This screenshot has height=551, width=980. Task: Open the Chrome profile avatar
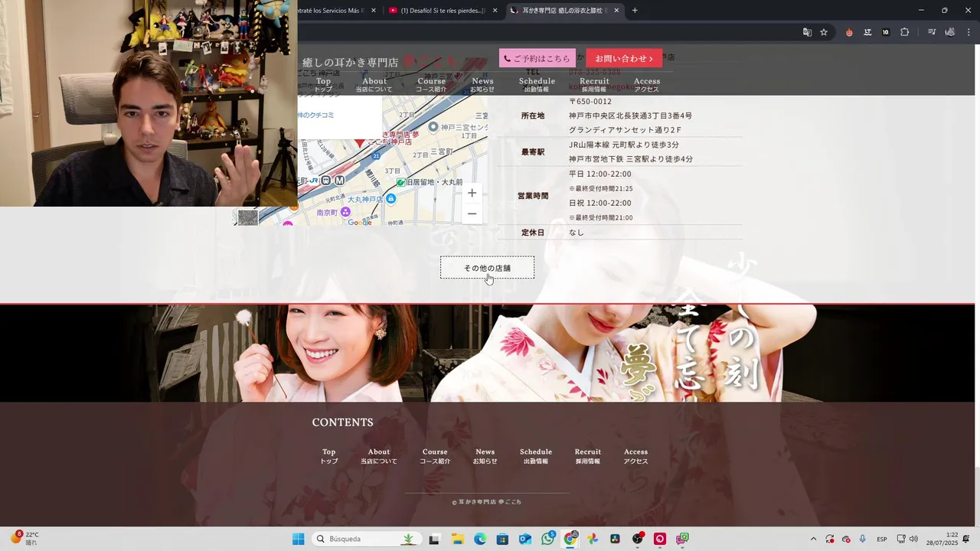coord(950,32)
